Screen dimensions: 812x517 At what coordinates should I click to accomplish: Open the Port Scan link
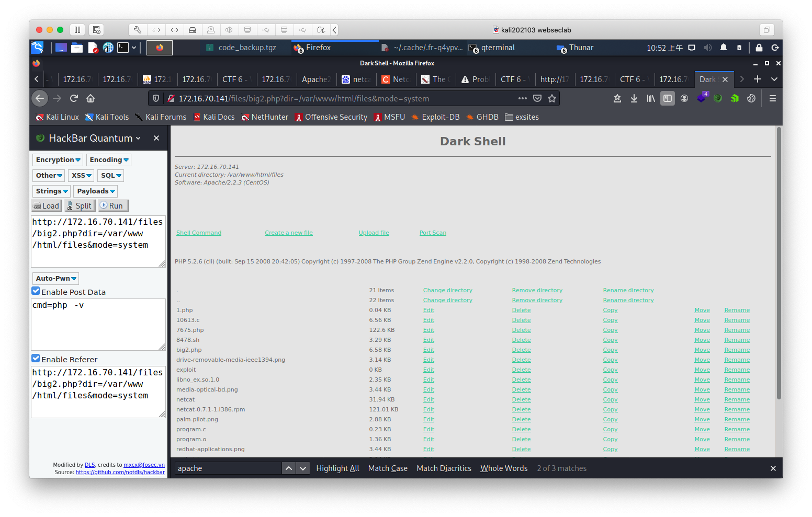[433, 233]
